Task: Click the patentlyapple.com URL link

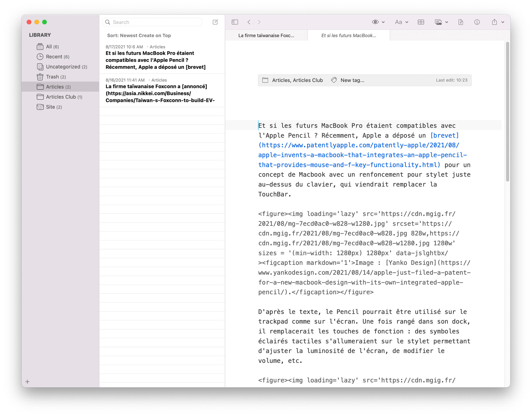Action: tap(362, 155)
